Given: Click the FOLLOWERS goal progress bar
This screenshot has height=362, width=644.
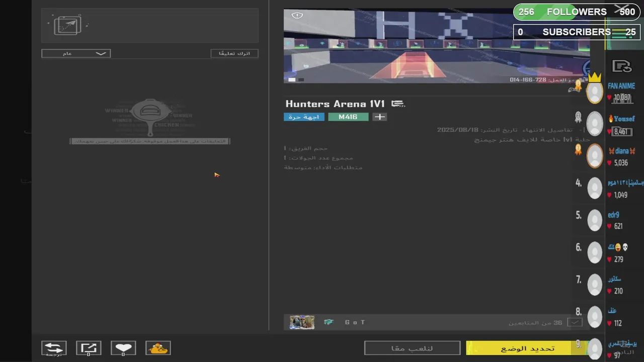Looking at the screenshot, I should point(577,12).
